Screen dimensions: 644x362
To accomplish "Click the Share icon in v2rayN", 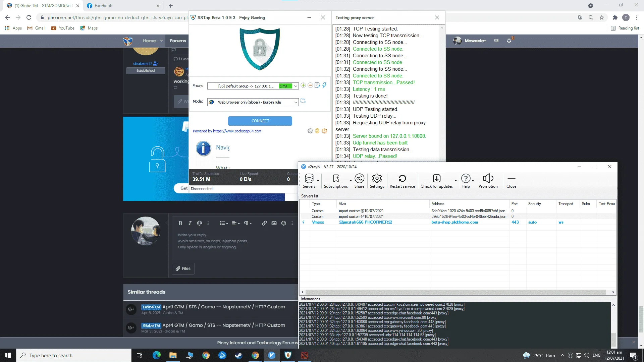I will click(359, 181).
